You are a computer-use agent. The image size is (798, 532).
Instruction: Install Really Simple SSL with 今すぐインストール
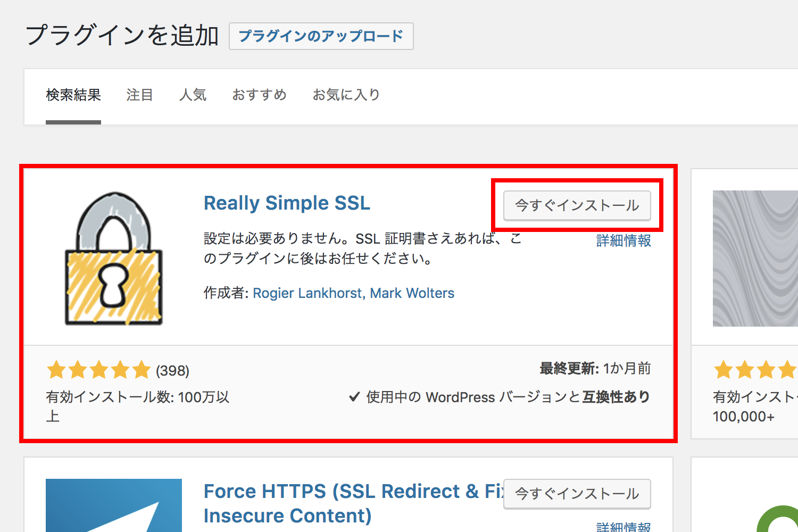[x=577, y=205]
